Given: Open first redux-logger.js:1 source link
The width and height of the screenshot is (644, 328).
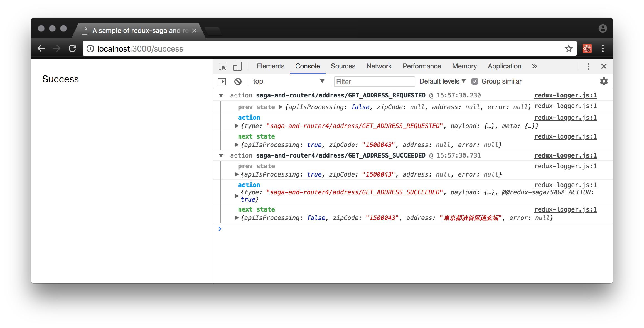Looking at the screenshot, I should pos(565,96).
